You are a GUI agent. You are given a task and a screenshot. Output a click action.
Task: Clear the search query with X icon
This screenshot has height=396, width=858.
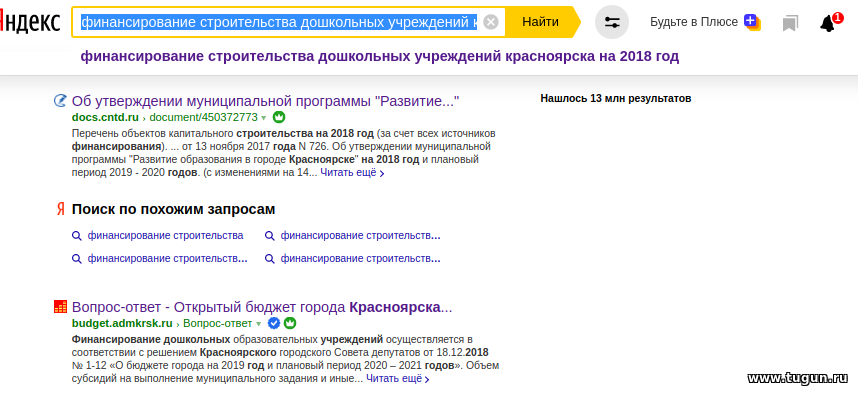(491, 22)
